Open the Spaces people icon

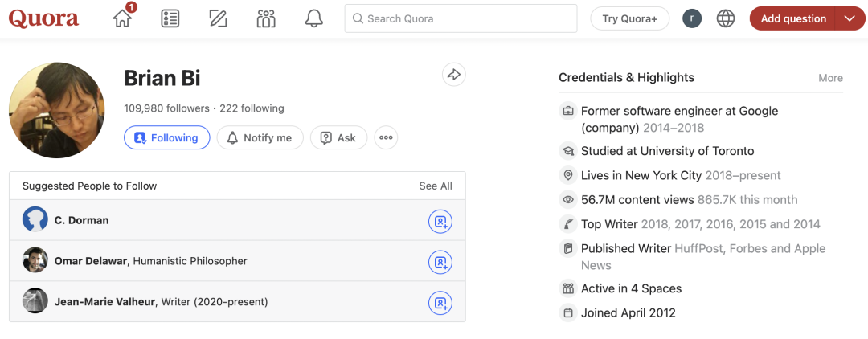[266, 18]
